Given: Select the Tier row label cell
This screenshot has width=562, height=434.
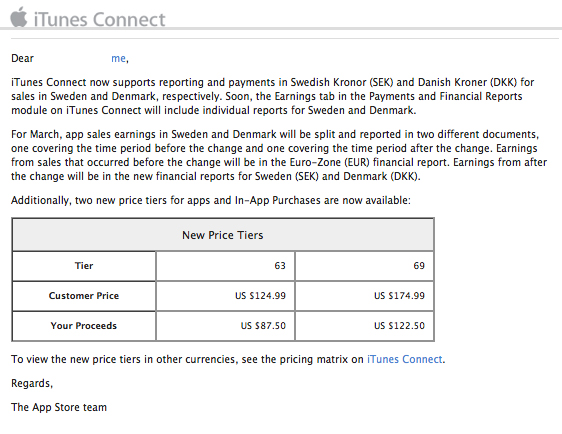Looking at the screenshot, I should click(84, 266).
